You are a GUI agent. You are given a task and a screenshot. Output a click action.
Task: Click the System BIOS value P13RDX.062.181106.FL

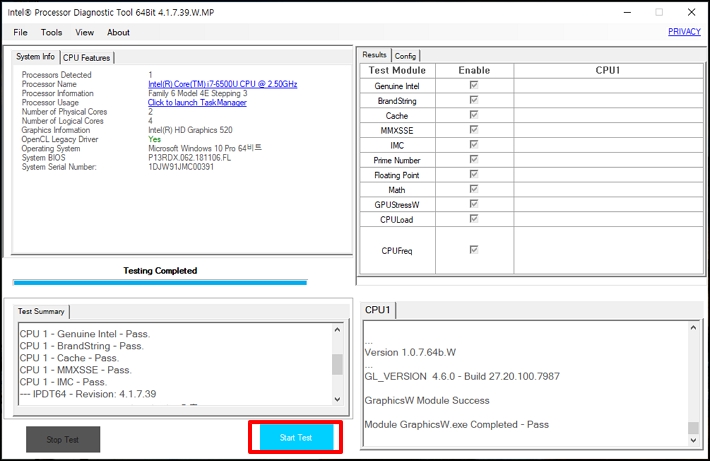[x=189, y=158]
